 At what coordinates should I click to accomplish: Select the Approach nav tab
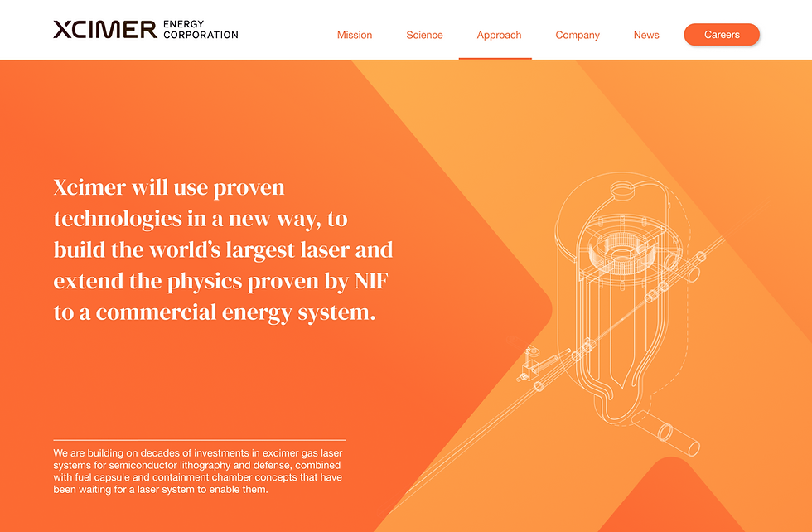point(499,35)
